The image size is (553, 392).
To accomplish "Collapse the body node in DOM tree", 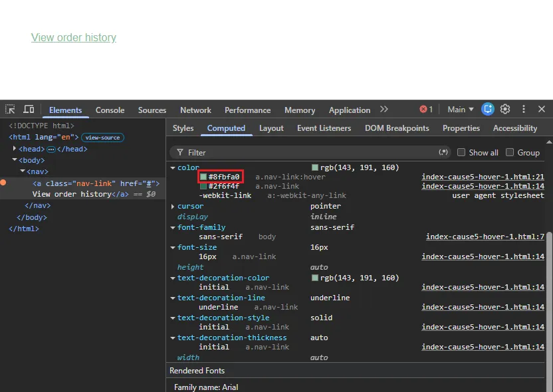I will (x=15, y=159).
